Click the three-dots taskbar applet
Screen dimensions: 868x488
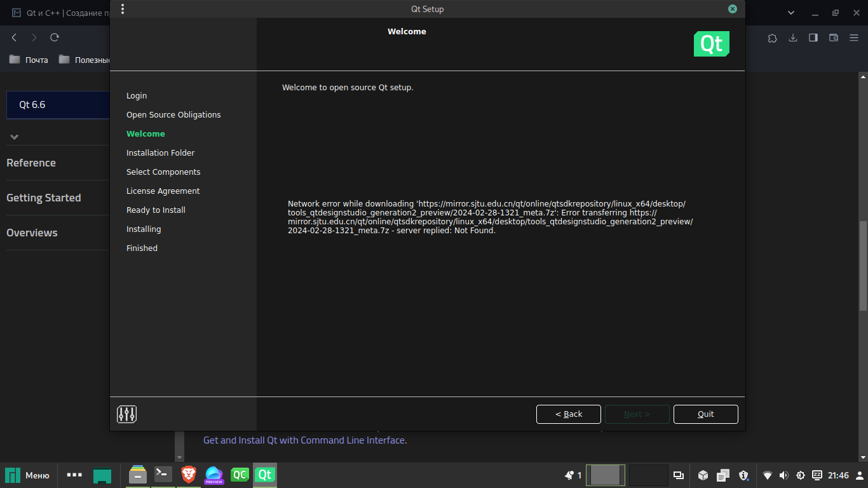(74, 475)
